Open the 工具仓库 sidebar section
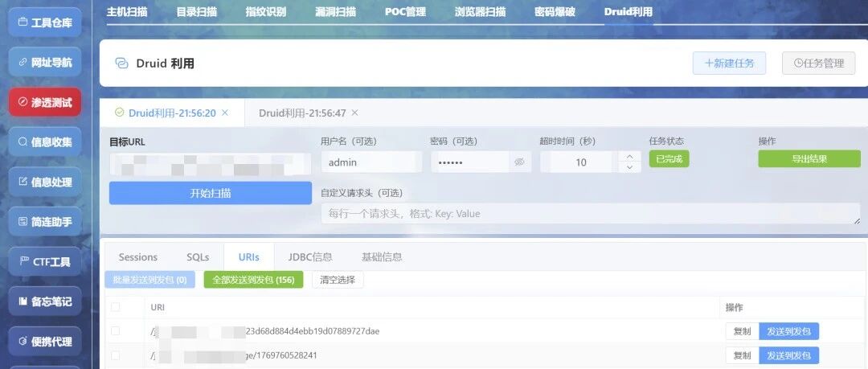 click(45, 23)
